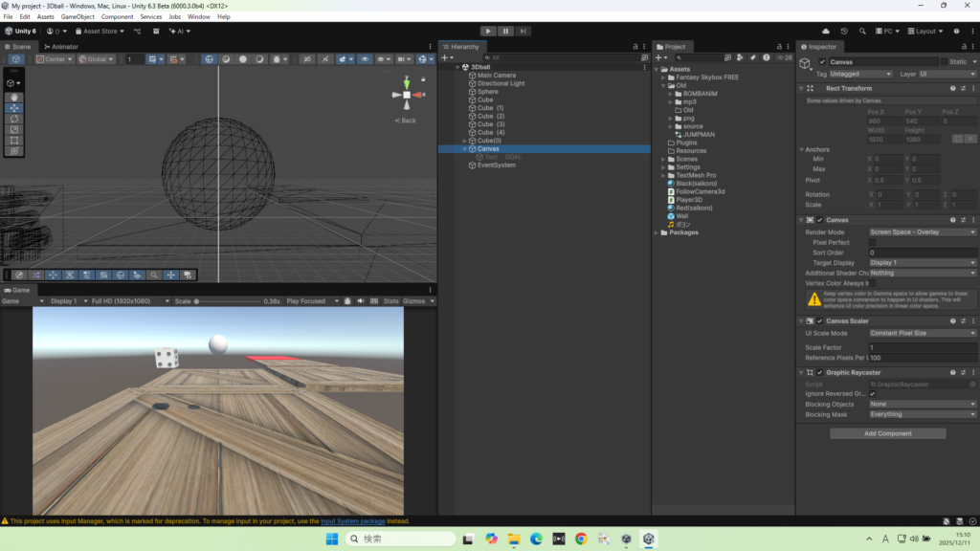980x551 pixels.
Task: Open the GameObject menu
Action: 78,16
